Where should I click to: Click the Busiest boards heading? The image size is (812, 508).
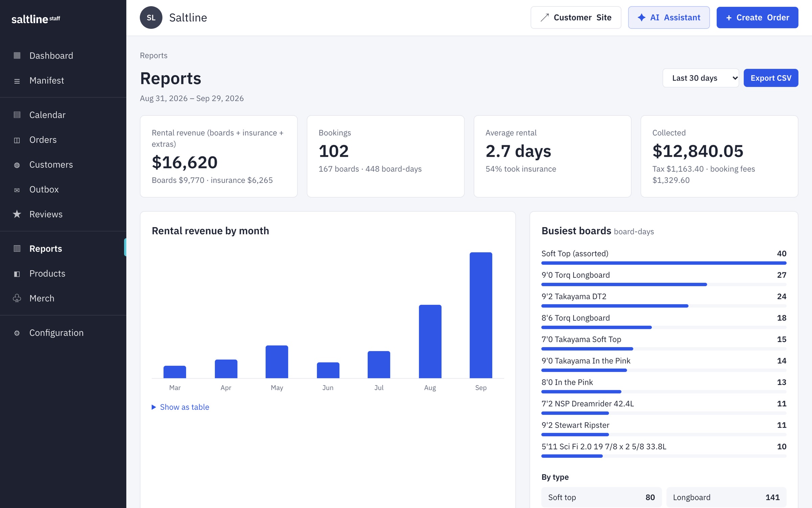coord(576,231)
